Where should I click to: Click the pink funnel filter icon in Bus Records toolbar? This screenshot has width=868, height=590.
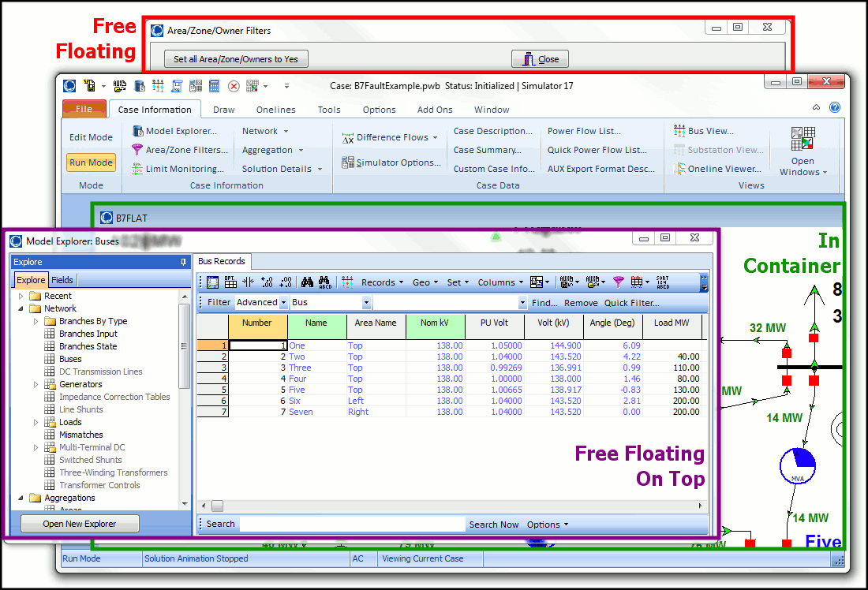pos(619,282)
